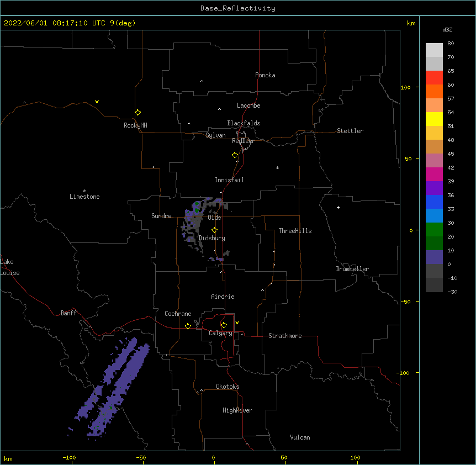Click the Okotoks label
Viewport: 476px width, 465px height.
click(x=228, y=387)
